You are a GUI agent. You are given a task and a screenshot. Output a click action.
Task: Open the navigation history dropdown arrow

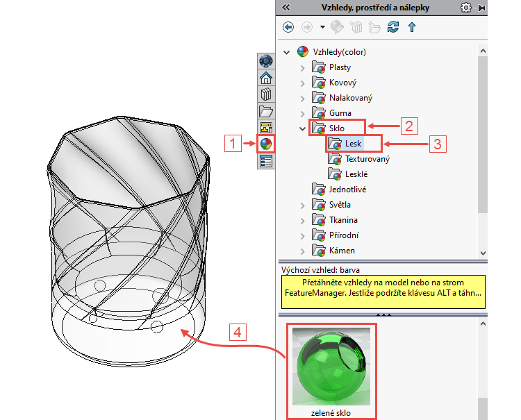point(322,27)
